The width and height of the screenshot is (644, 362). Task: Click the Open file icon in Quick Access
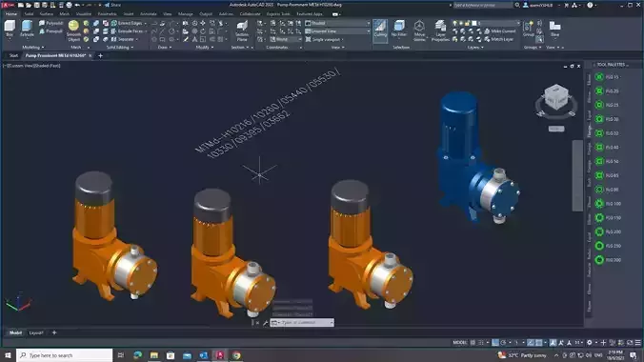(29, 5)
